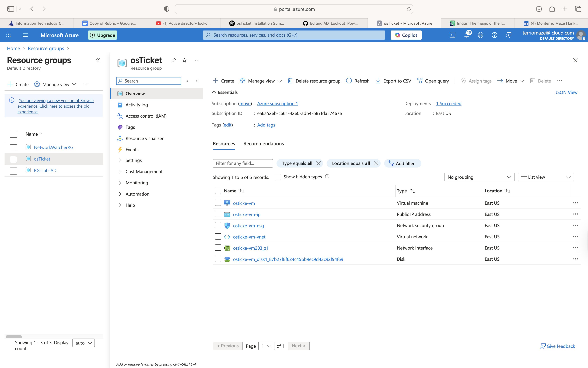Switch to the Recommendations tab

[x=263, y=144]
